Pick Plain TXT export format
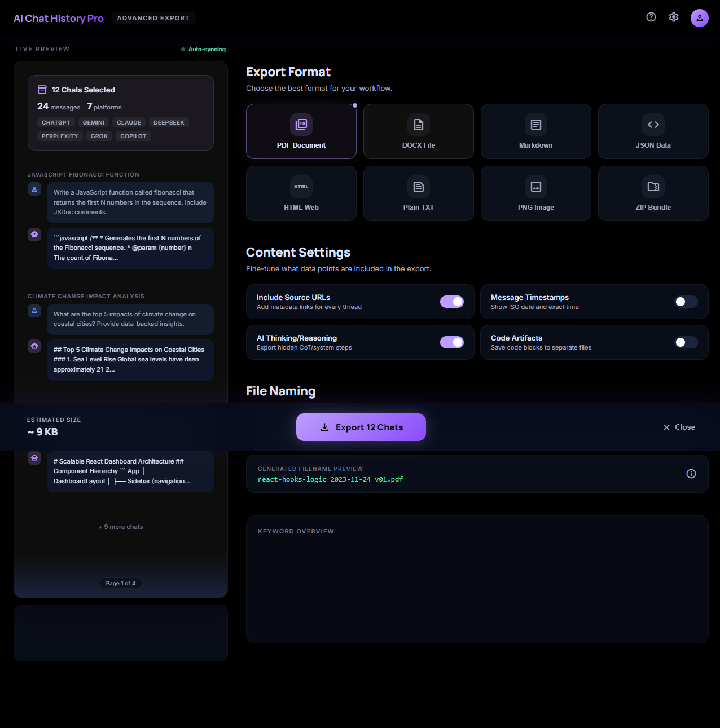The height and width of the screenshot is (728, 720). tap(419, 193)
